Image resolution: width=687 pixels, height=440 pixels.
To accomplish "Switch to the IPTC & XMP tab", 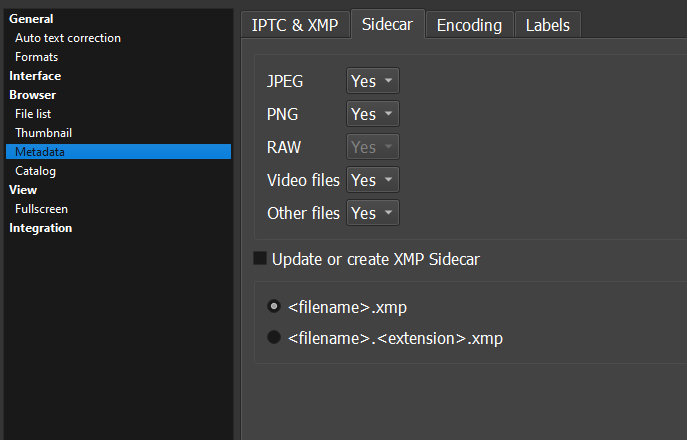I will pyautogui.click(x=295, y=25).
